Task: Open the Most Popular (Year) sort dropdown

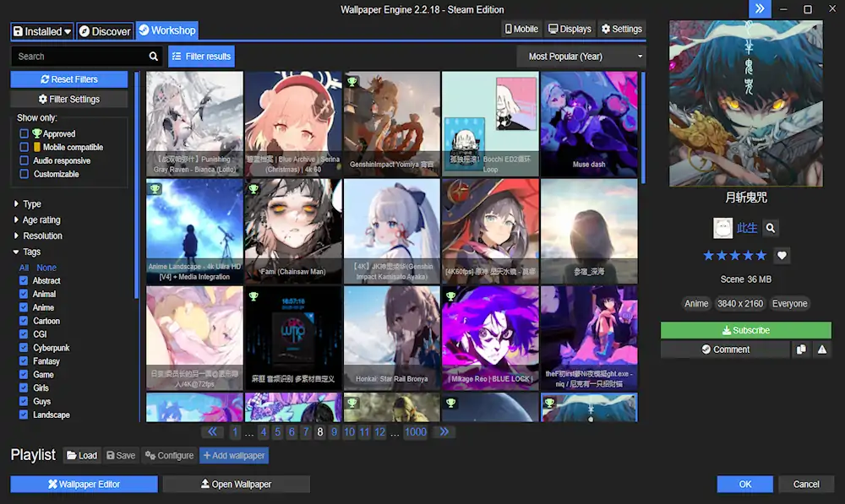Action: [581, 56]
